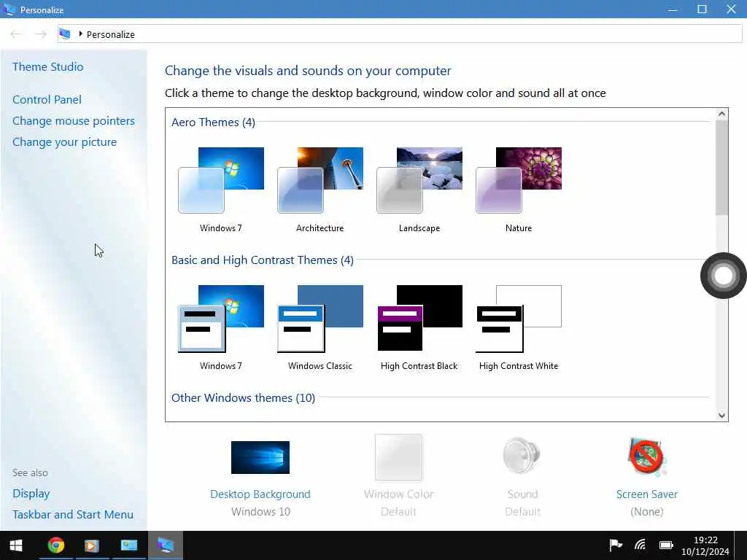Viewport: 747px width, 560px height.
Task: Click the Desktop Background link text
Action: click(260, 494)
